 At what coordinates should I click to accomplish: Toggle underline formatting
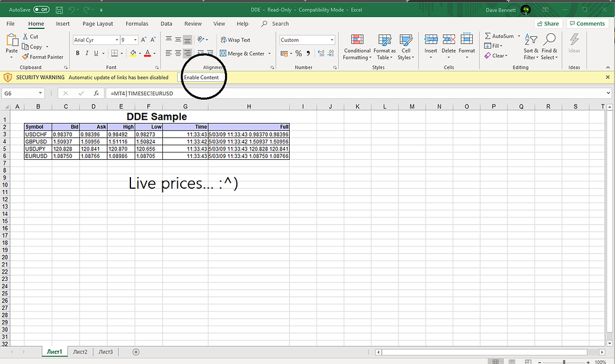pos(95,53)
